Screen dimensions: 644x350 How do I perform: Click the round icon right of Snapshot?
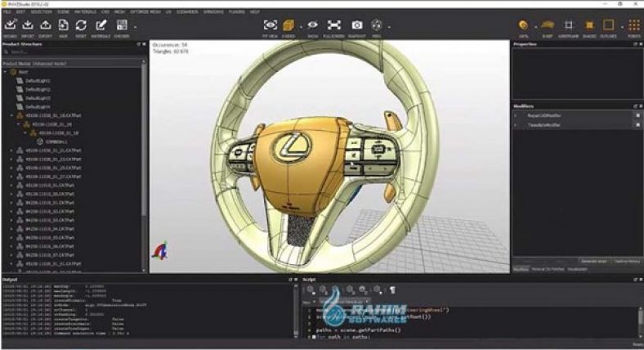pos(377,25)
